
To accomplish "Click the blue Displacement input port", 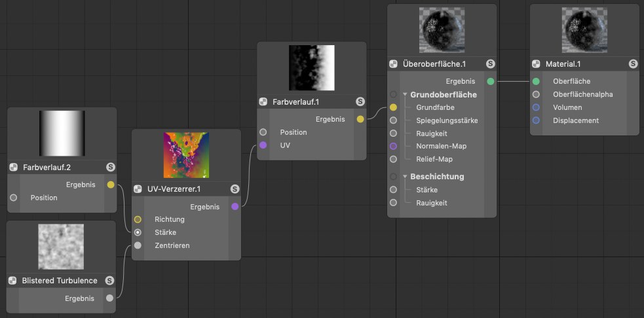I will (x=536, y=120).
